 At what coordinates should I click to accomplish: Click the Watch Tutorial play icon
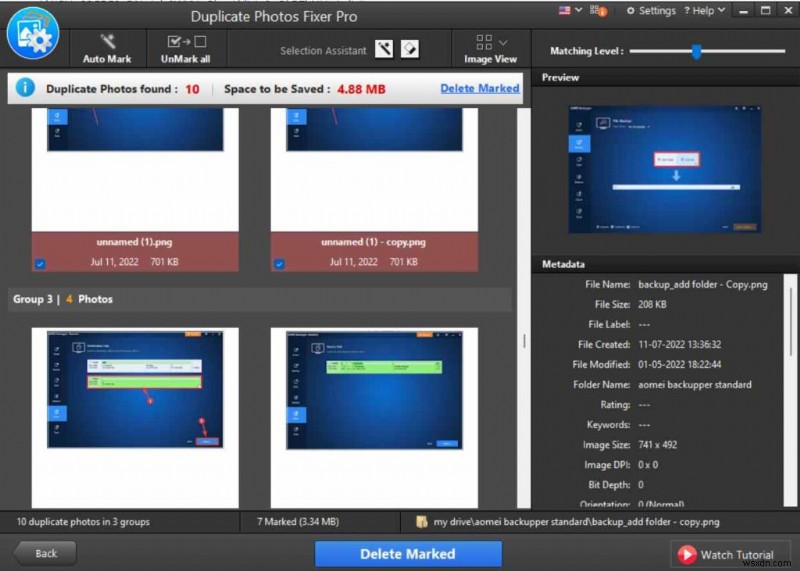point(687,554)
